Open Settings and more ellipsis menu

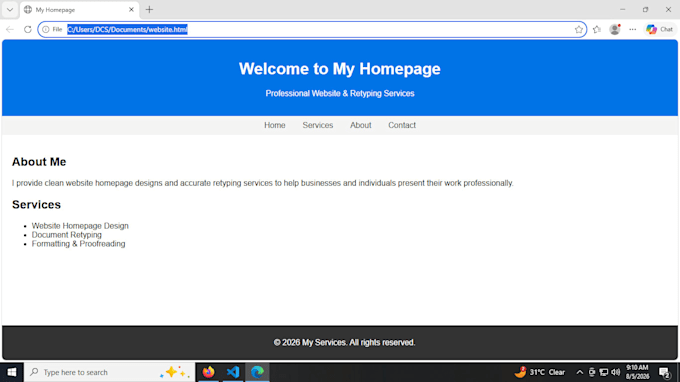(633, 29)
